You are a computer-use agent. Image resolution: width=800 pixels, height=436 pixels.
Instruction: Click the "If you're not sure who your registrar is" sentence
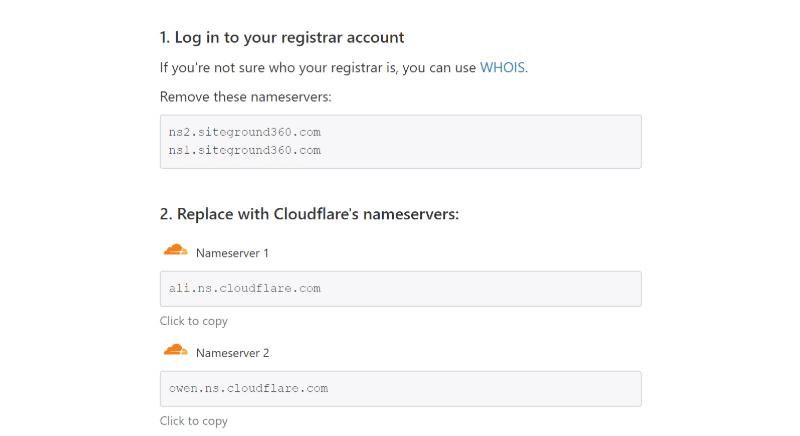tap(318, 68)
